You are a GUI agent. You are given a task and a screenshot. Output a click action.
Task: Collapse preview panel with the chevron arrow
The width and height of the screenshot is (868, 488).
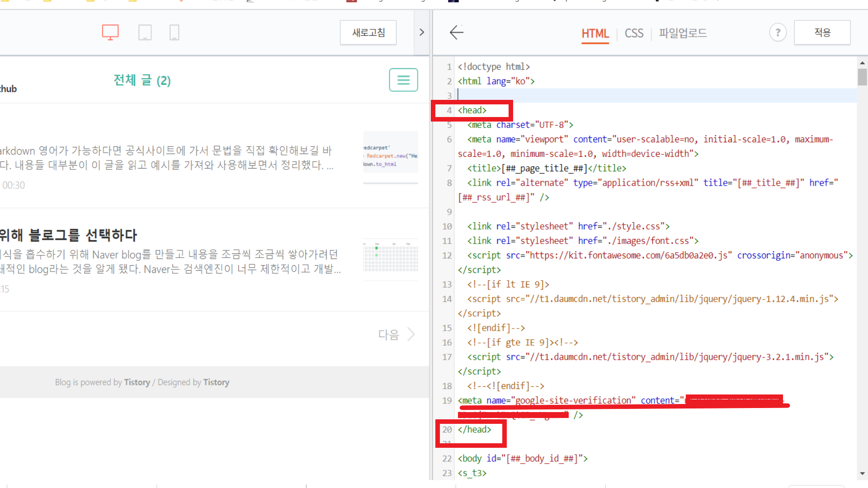421,32
